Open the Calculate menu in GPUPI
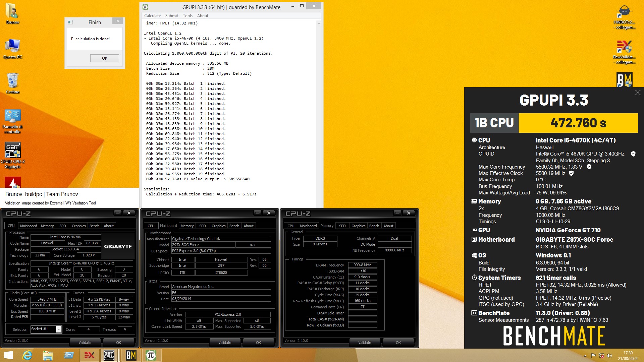This screenshot has width=644, height=362. 152,16
